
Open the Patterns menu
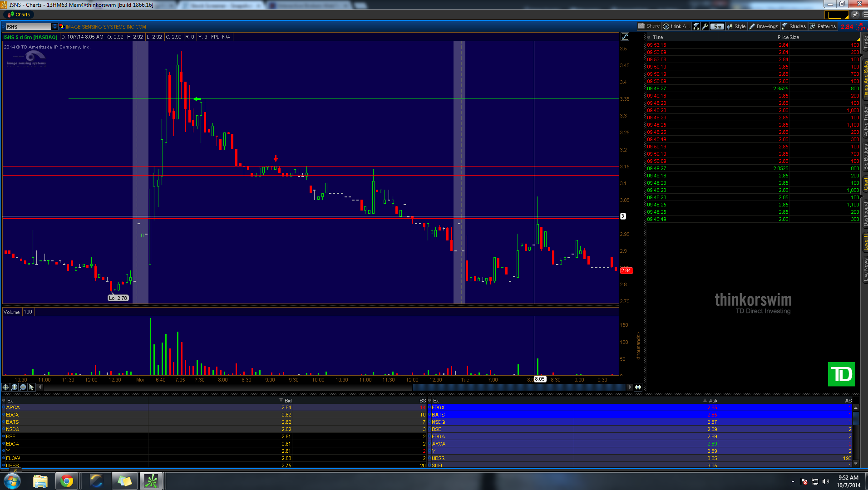823,26
